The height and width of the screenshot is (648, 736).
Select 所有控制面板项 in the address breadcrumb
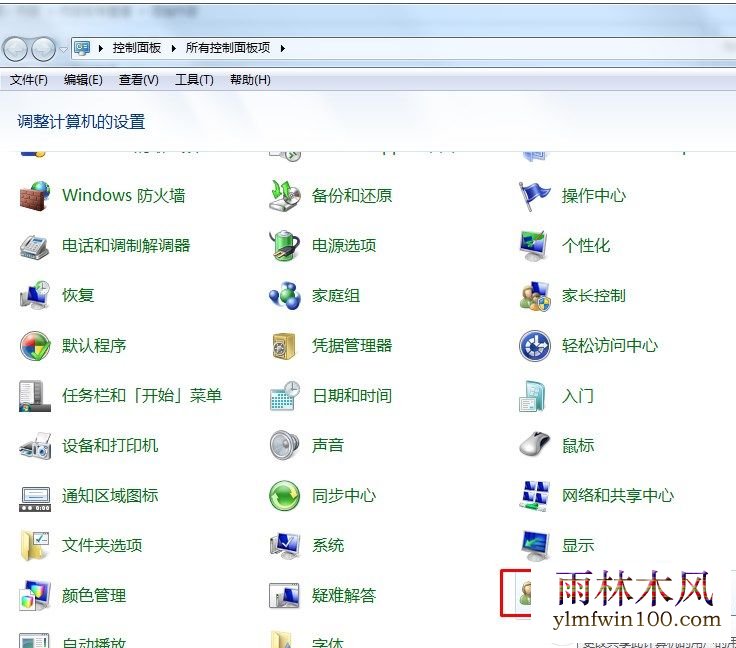(228, 48)
